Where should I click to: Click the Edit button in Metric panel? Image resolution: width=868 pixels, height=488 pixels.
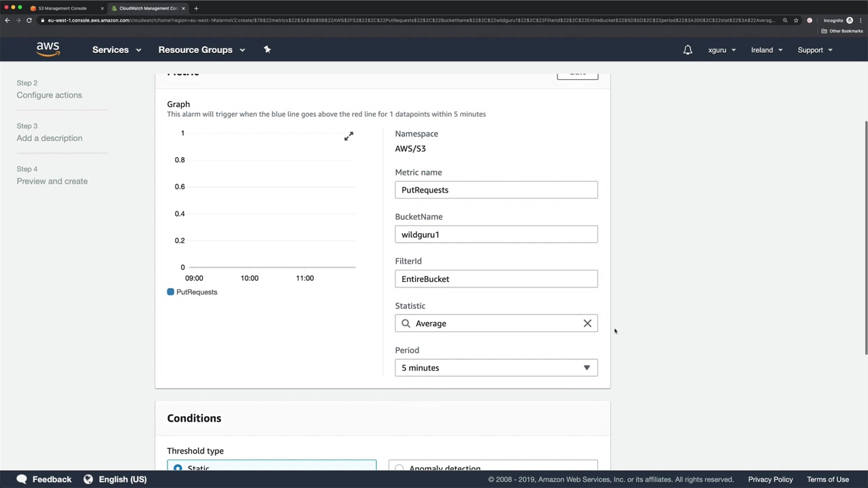578,74
